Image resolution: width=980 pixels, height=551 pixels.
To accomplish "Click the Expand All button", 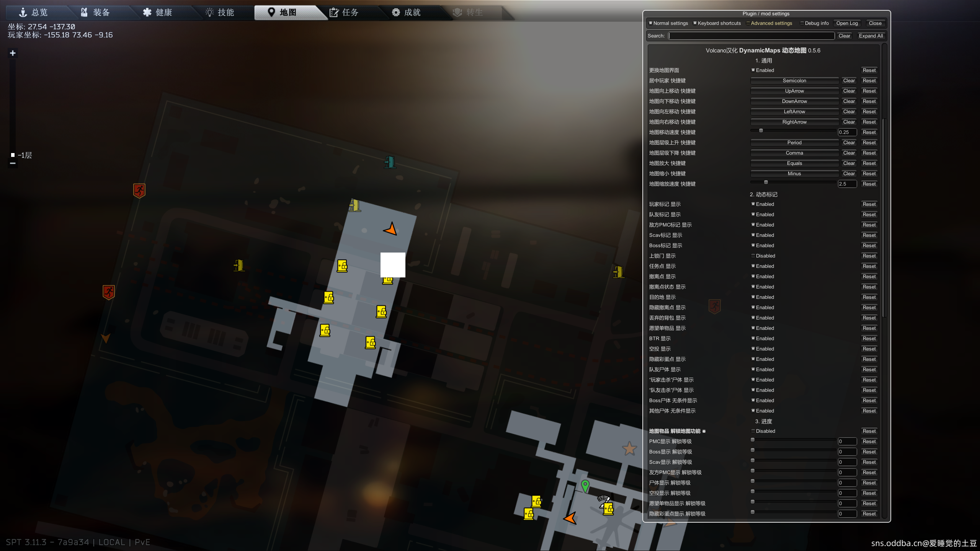I will pyautogui.click(x=871, y=36).
